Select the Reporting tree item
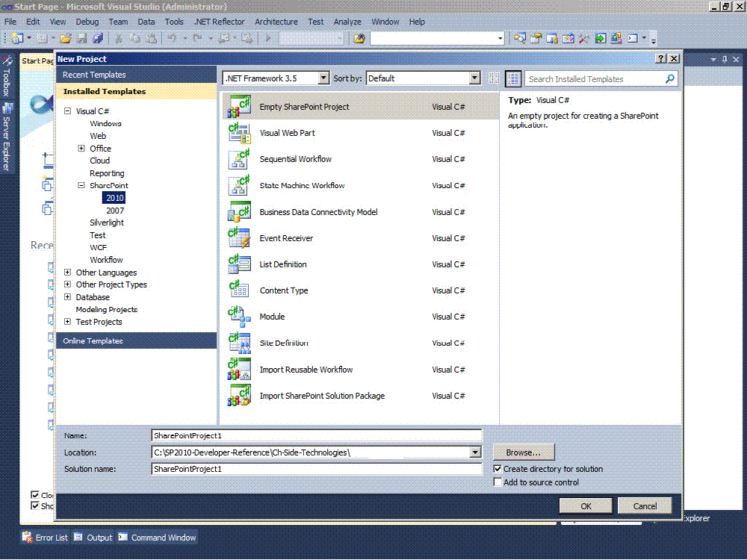 (107, 173)
